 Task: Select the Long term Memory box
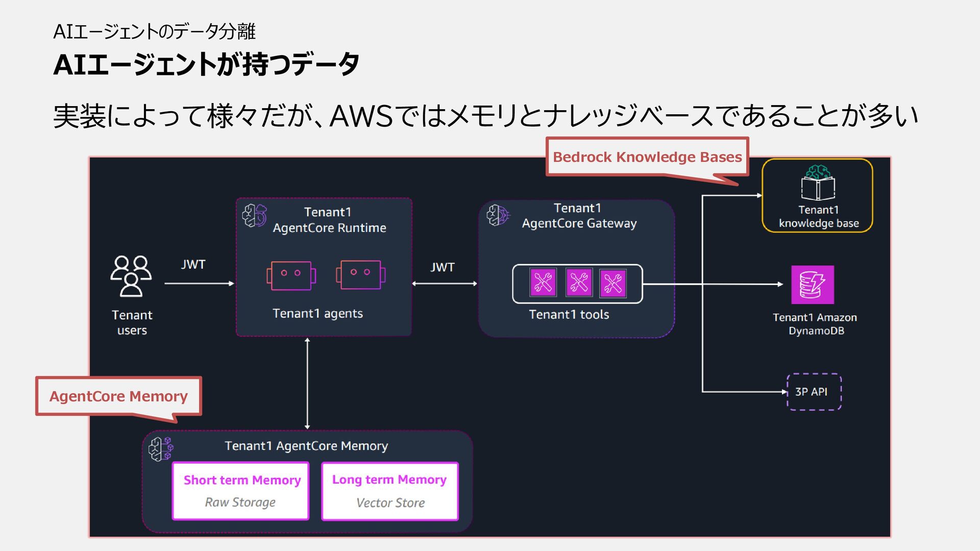tap(390, 491)
